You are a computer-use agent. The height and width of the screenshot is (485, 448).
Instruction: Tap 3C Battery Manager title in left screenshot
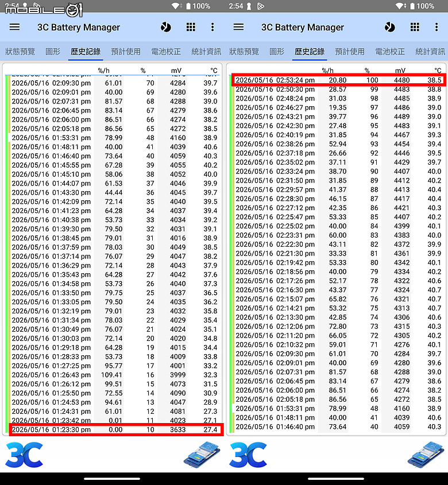79,27
